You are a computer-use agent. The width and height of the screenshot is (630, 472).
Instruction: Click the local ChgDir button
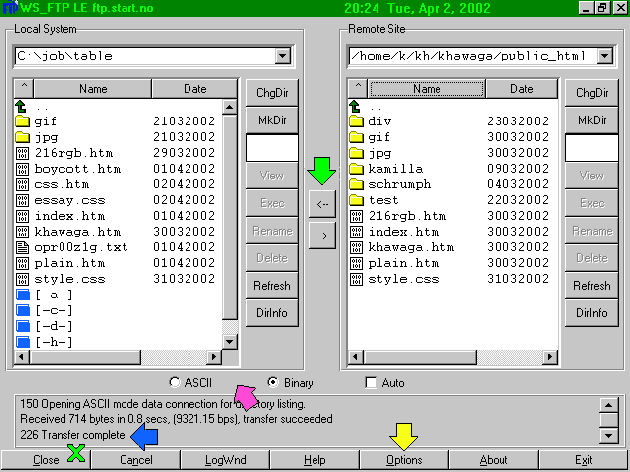(272, 93)
